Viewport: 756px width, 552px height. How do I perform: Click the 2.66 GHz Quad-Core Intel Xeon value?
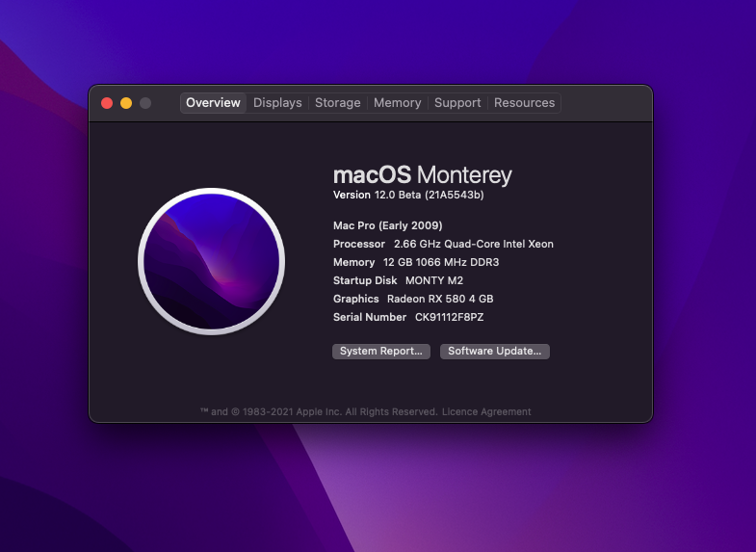474,244
